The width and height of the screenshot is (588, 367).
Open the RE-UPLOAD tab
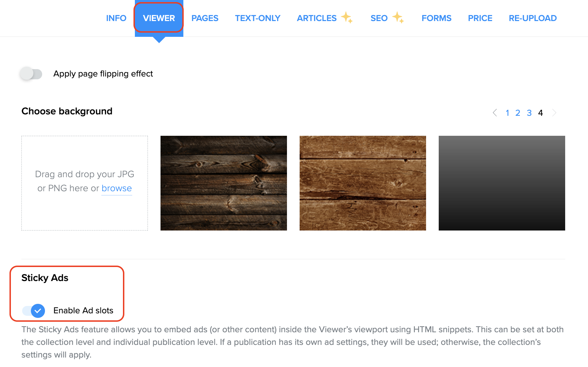[533, 18]
